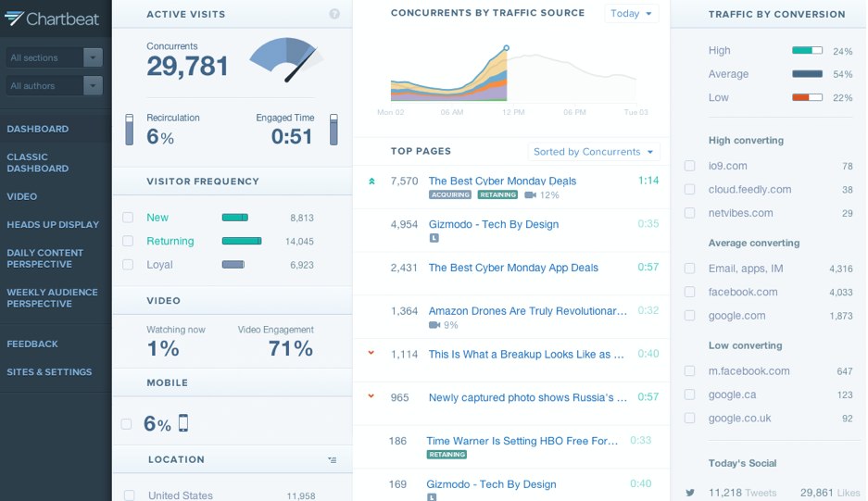Open the All sections dropdown

55,57
